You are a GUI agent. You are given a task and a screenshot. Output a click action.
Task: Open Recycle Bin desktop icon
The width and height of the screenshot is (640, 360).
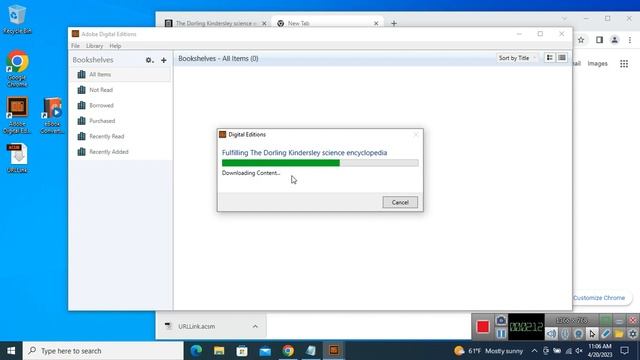click(17, 19)
